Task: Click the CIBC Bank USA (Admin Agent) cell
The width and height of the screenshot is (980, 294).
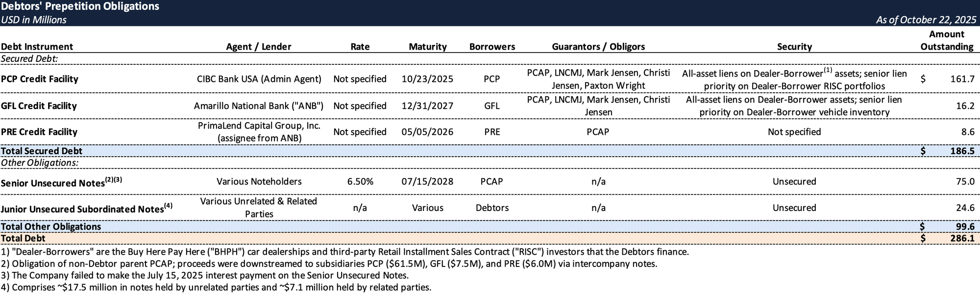Action: 259,79
